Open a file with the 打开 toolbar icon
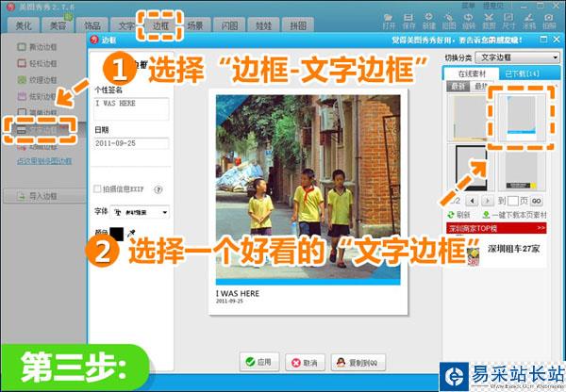The image size is (566, 392). point(389,22)
